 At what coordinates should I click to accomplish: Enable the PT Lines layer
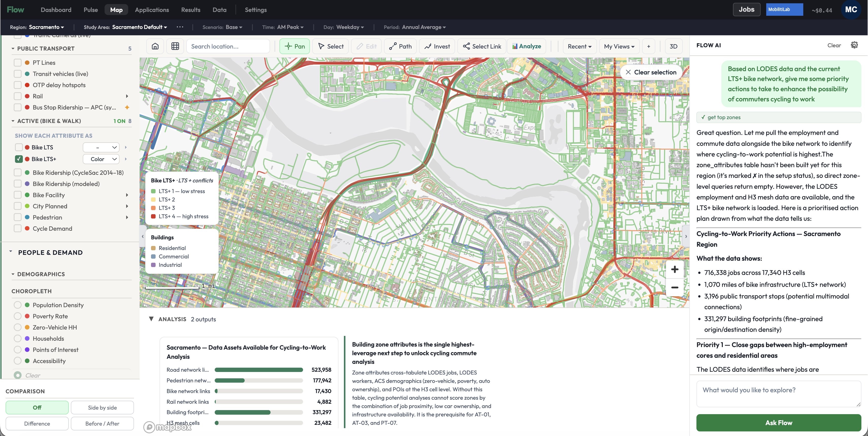coord(18,63)
